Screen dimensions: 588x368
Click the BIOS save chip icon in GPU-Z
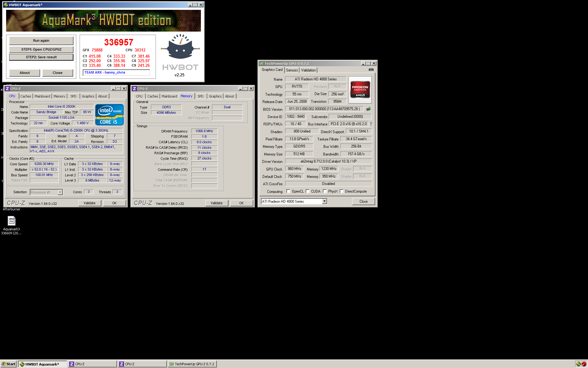tap(368, 109)
